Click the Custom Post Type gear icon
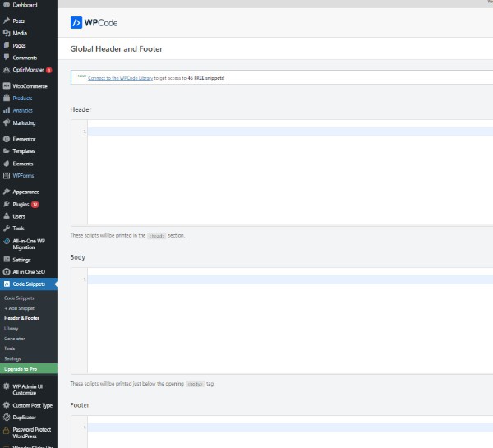Image resolution: width=493 pixels, height=448 pixels. [7, 405]
